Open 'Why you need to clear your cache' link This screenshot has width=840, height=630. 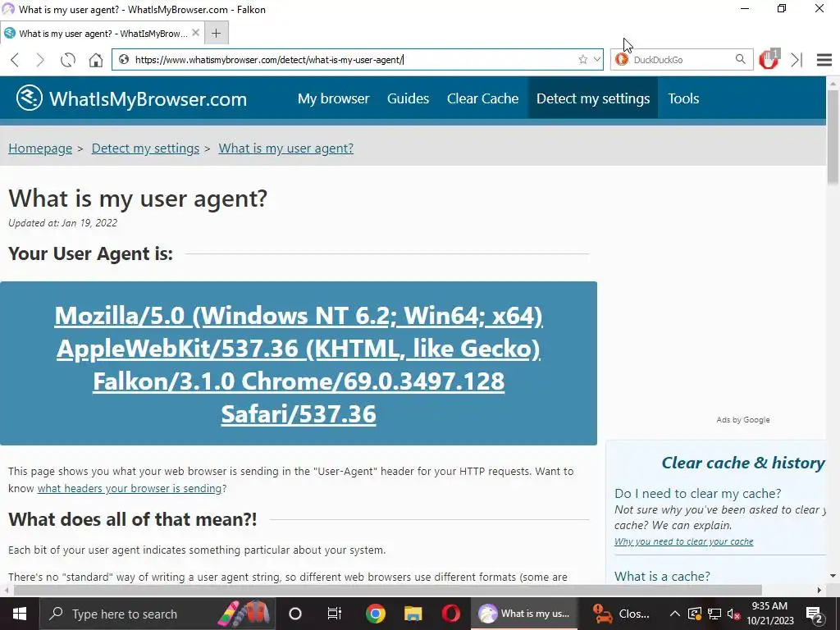pos(683,541)
